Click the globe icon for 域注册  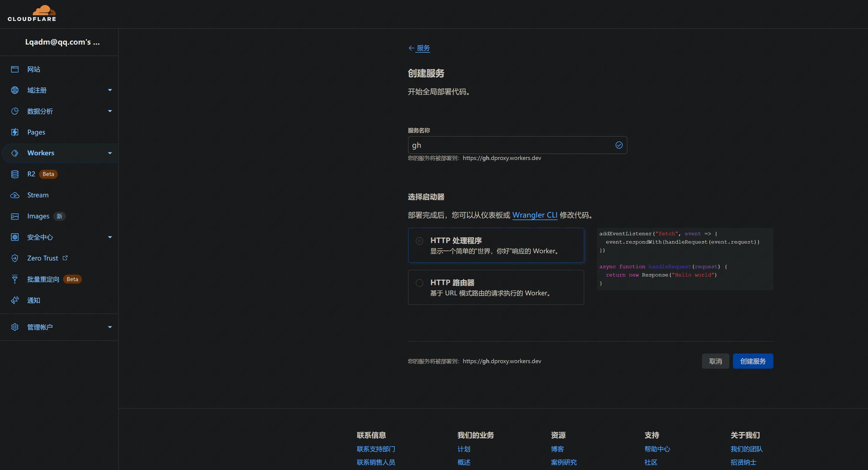point(15,90)
